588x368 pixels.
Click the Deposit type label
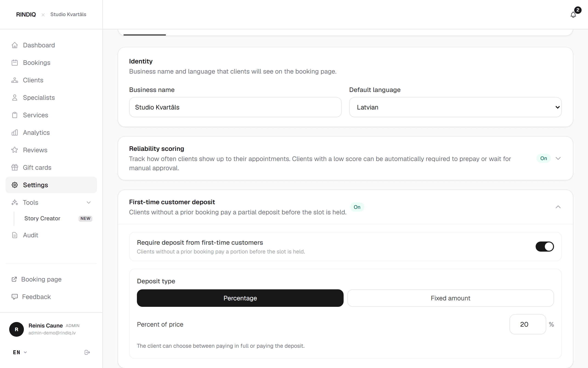[156, 281]
